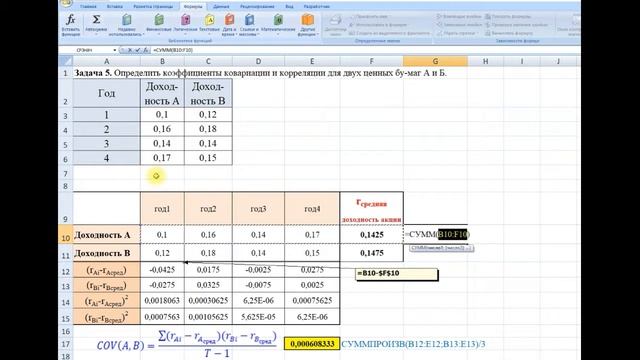Switch to the Разработчик ribbon tab
Screen dimensions: 640x360
(317, 7)
